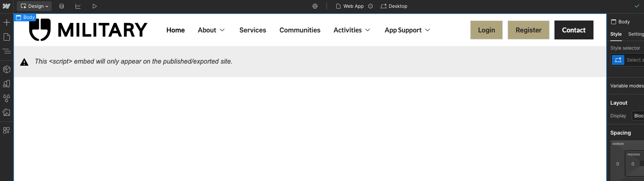Image resolution: width=644 pixels, height=181 pixels.
Task: Select the Body element label
Action: pos(25,17)
